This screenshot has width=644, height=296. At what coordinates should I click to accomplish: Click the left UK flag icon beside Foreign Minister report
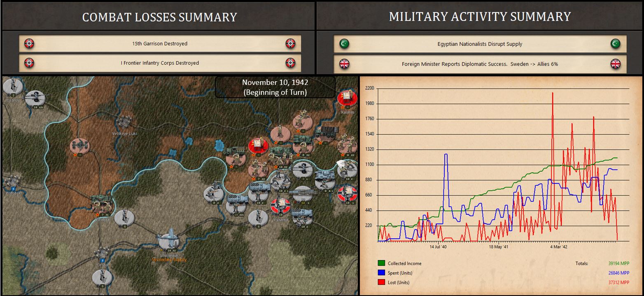pos(344,64)
